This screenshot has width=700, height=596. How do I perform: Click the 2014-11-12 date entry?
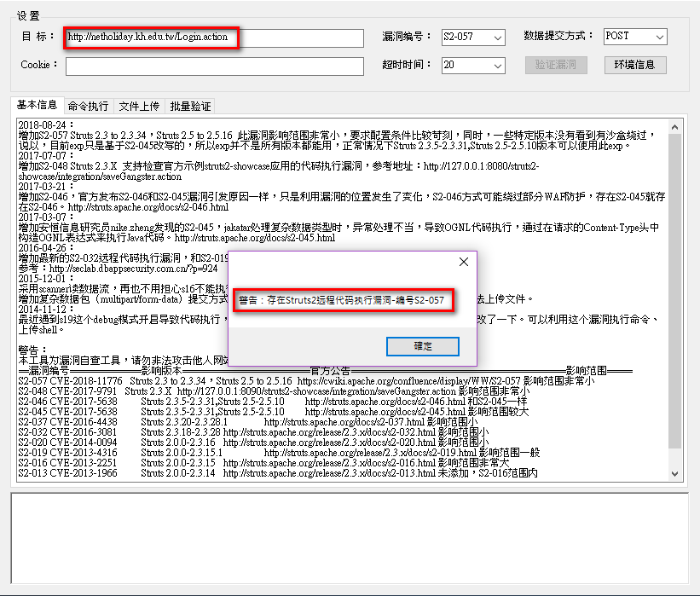point(45,310)
